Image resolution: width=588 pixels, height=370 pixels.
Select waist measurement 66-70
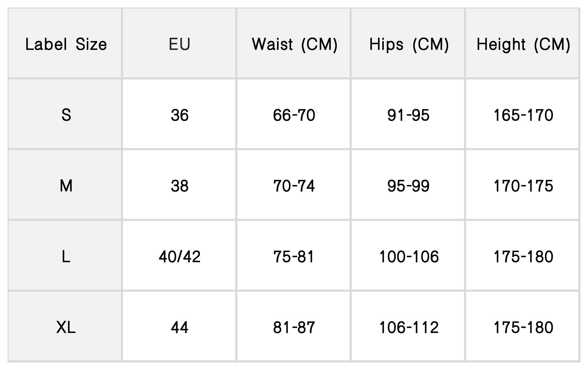tap(294, 115)
